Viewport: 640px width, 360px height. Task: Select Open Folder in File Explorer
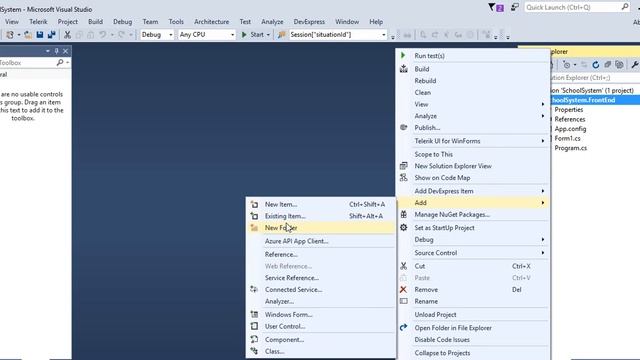(x=473, y=328)
